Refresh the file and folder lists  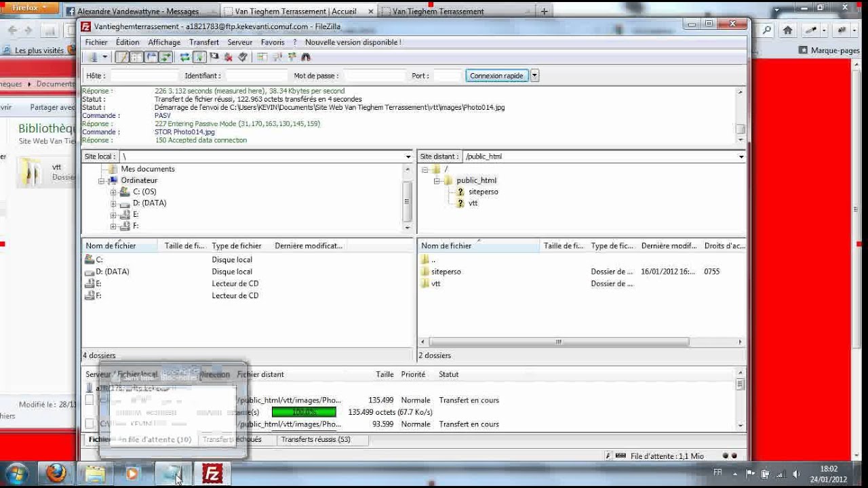pyautogui.click(x=185, y=58)
